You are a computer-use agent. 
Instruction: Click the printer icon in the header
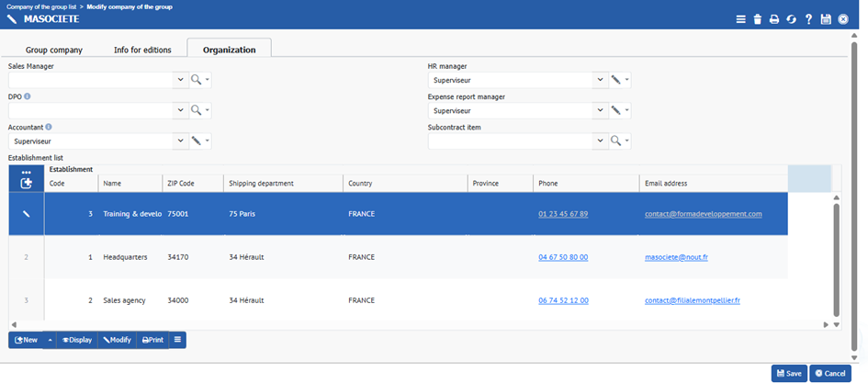point(774,18)
